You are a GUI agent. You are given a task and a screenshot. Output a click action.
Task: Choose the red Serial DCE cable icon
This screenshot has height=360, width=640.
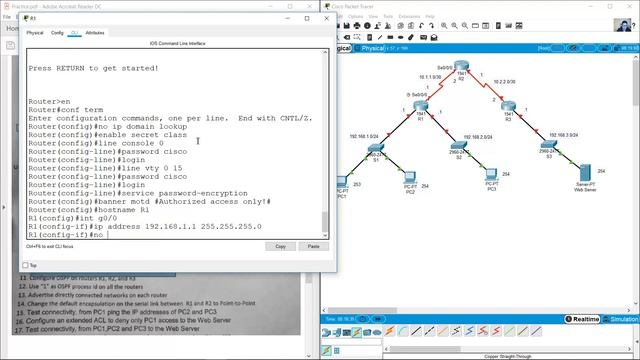pos(483,331)
